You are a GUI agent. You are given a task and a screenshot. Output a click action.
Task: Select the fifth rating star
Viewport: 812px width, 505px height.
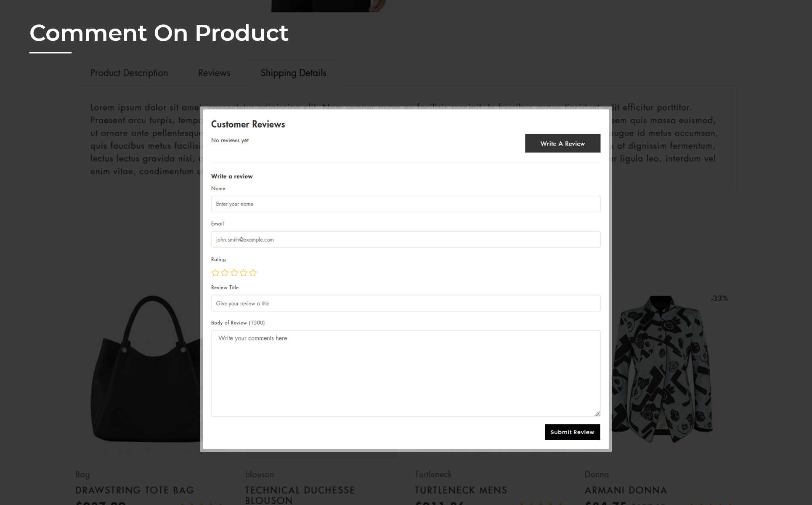pos(253,273)
